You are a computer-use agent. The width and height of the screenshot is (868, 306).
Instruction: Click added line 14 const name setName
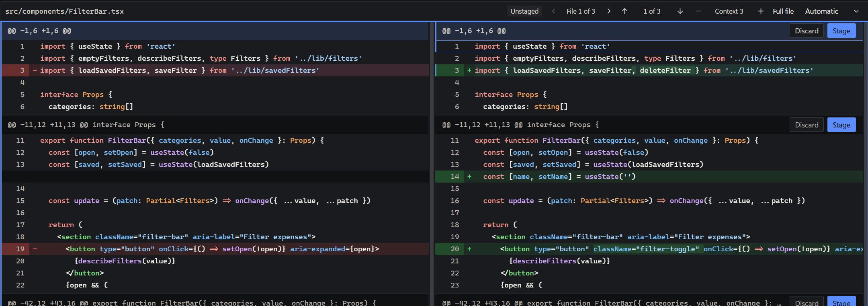[x=649, y=177]
